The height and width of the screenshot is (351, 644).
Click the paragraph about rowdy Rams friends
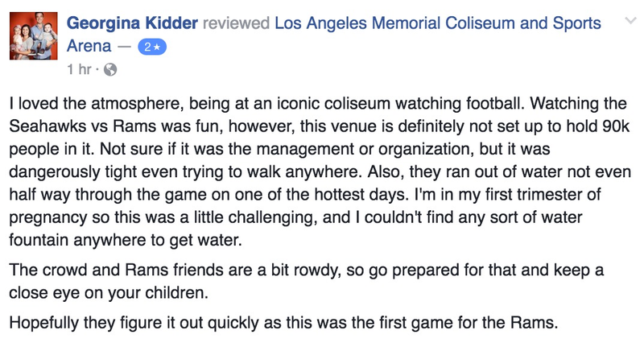307,281
